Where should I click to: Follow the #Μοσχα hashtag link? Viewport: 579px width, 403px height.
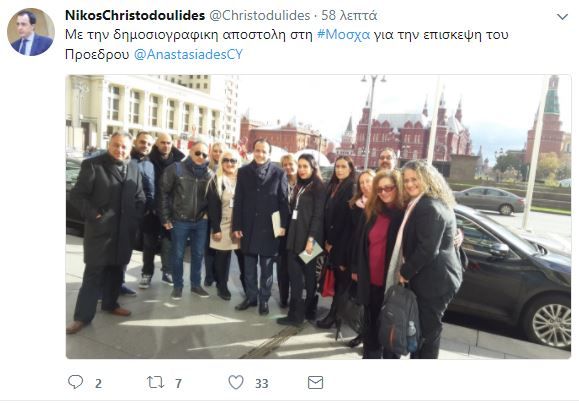point(343,35)
